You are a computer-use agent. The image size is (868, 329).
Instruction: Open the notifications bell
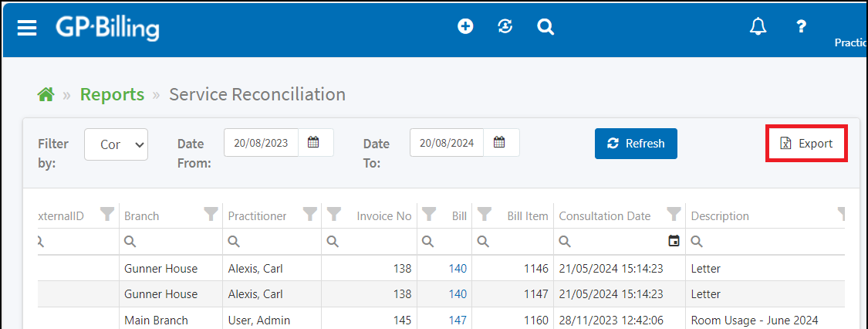758,26
